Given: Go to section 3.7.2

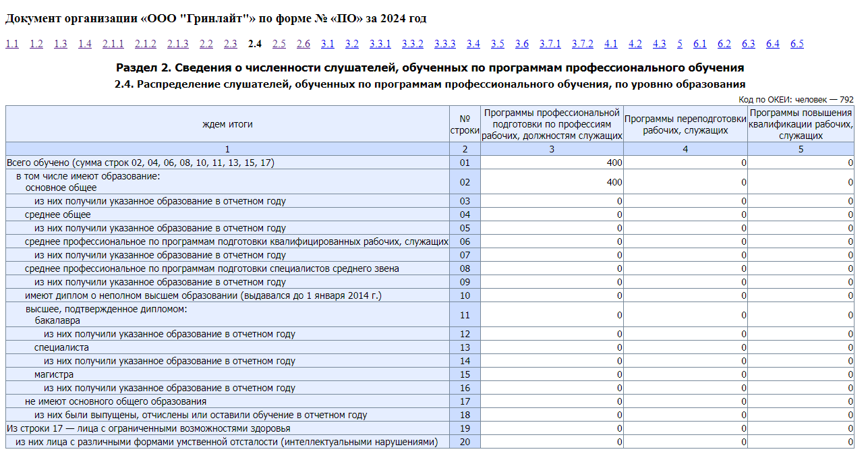Looking at the screenshot, I should pyautogui.click(x=583, y=44).
